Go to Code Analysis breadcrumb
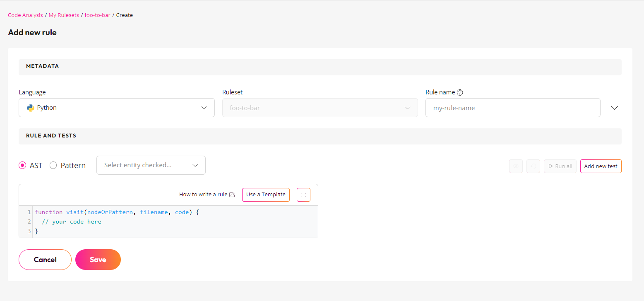 tap(25, 15)
